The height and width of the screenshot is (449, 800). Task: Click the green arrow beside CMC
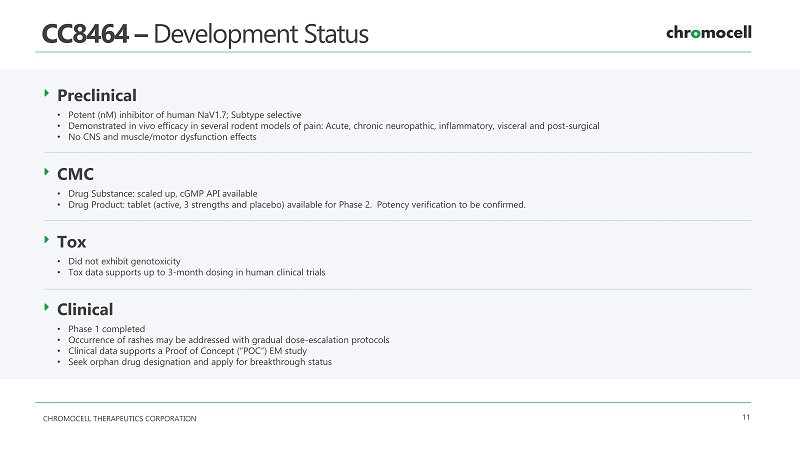coord(46,172)
